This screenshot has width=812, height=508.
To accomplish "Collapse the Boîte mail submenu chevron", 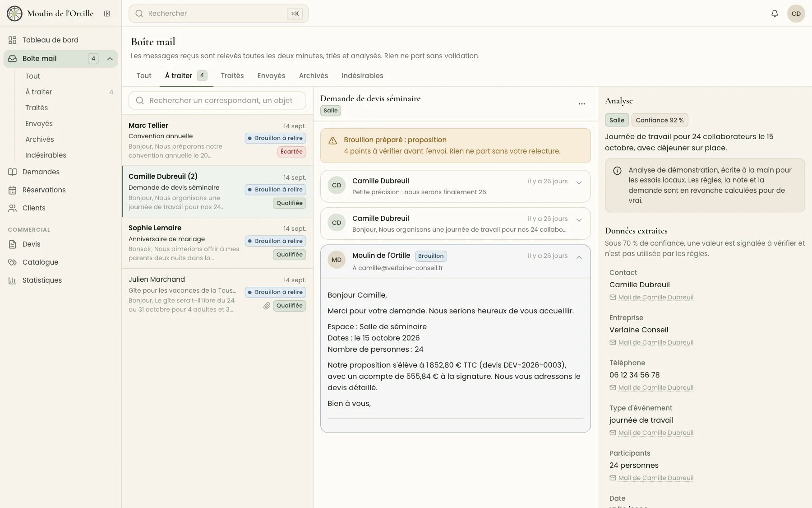I will click(x=110, y=59).
